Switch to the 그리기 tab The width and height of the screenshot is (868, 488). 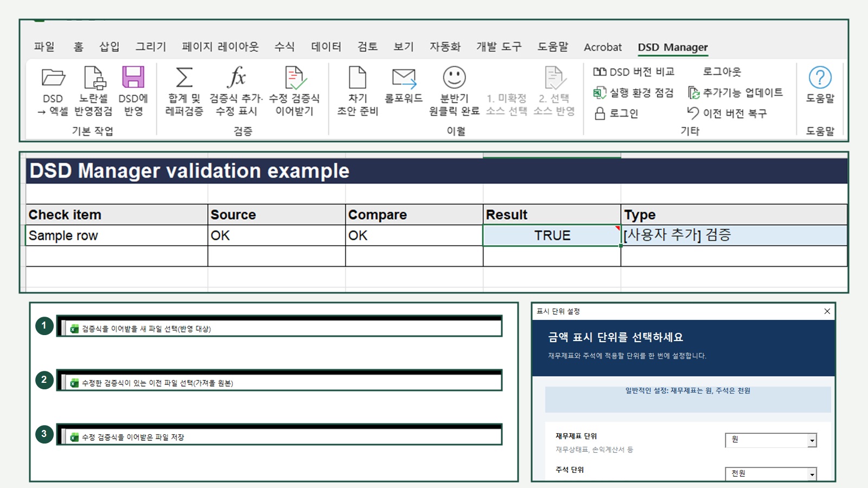[x=151, y=47]
